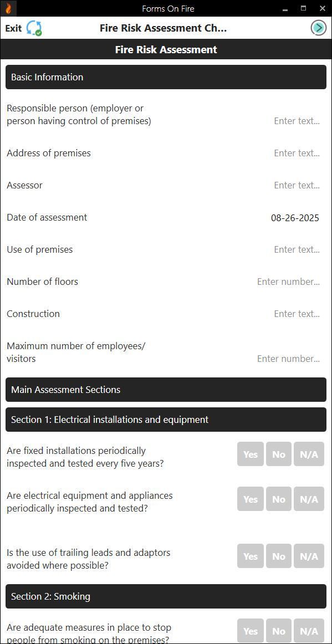Select N/A for trailing leads question
The height and width of the screenshot is (644, 332).
coord(309,556)
